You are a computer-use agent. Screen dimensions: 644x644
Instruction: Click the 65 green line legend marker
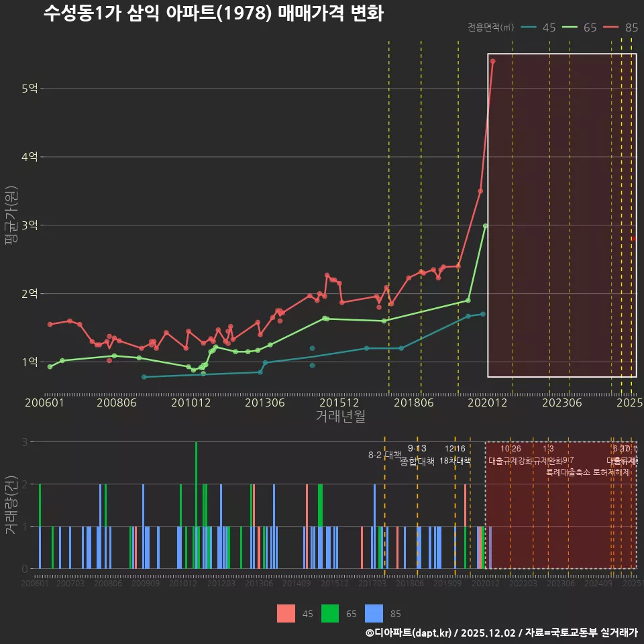click(571, 28)
